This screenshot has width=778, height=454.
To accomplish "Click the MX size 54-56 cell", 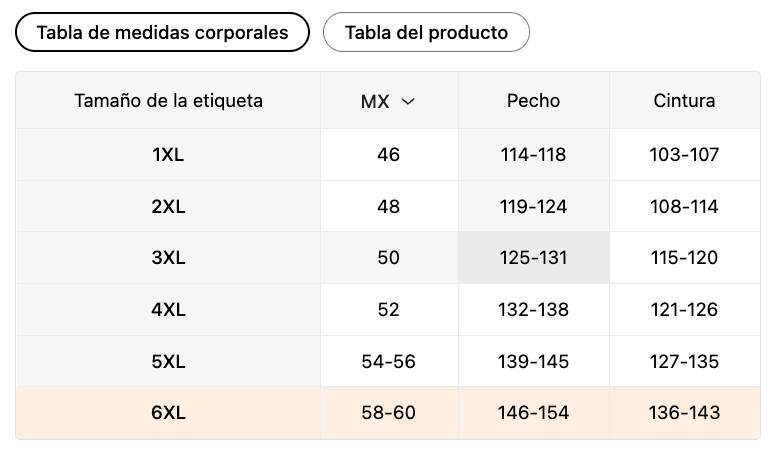I will [x=388, y=361].
